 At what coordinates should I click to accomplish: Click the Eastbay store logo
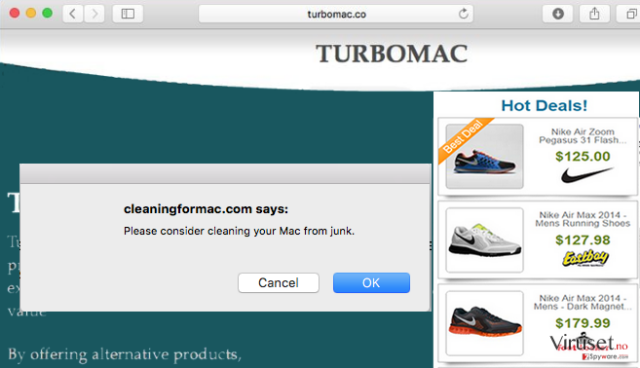click(585, 258)
